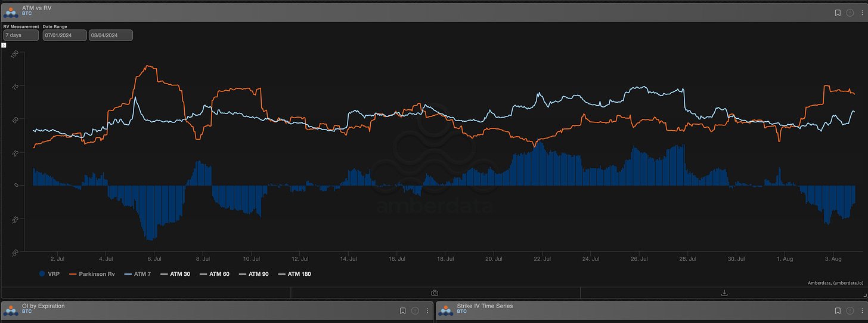
Task: Open three-dot menu of ATM vs RV panel
Action: coord(861,12)
